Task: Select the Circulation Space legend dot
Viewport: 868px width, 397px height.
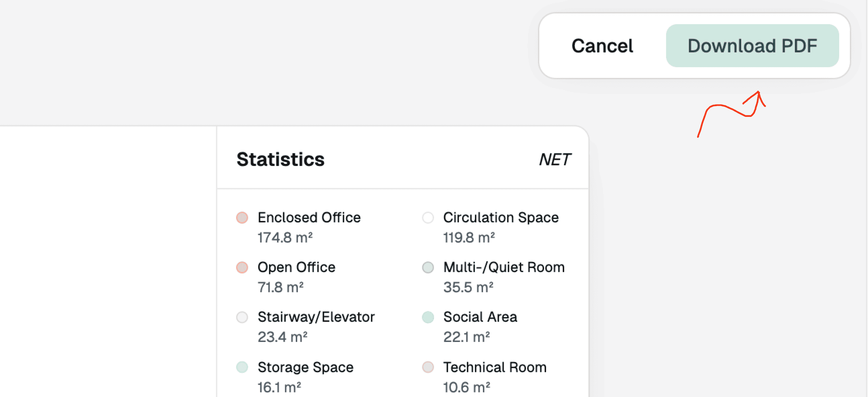Action: coord(428,218)
